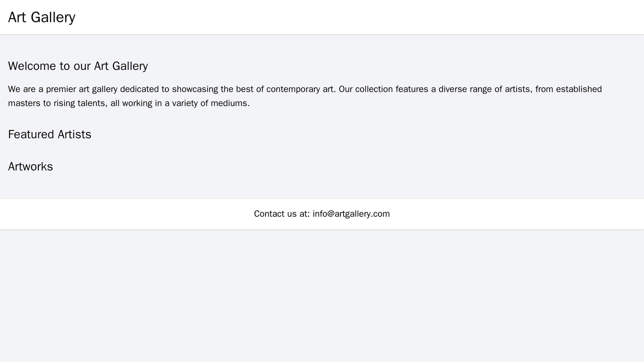This screenshot has width=644, height=362.
Task: Click the phrase "rising talents" in the paragraph
Action: point(83,103)
